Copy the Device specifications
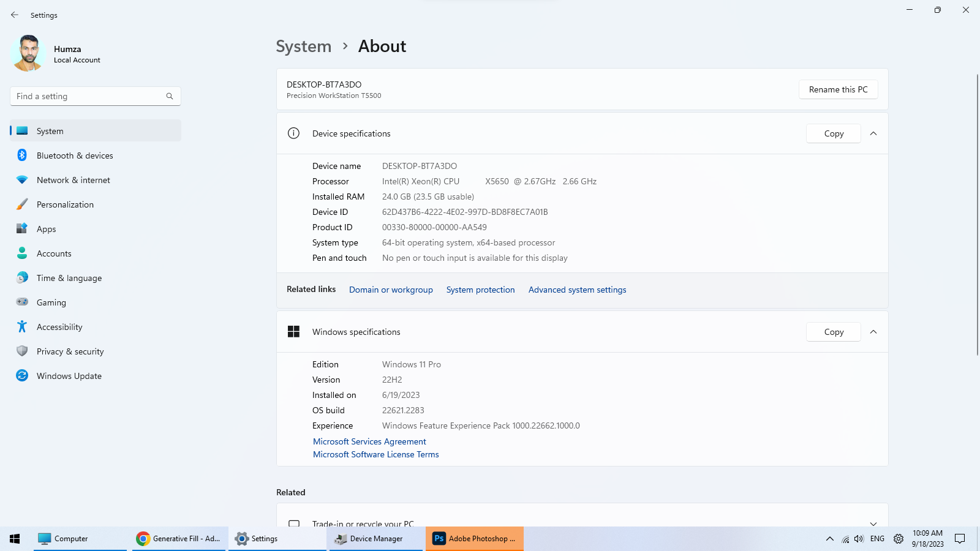This screenshot has width=980, height=551. click(834, 133)
